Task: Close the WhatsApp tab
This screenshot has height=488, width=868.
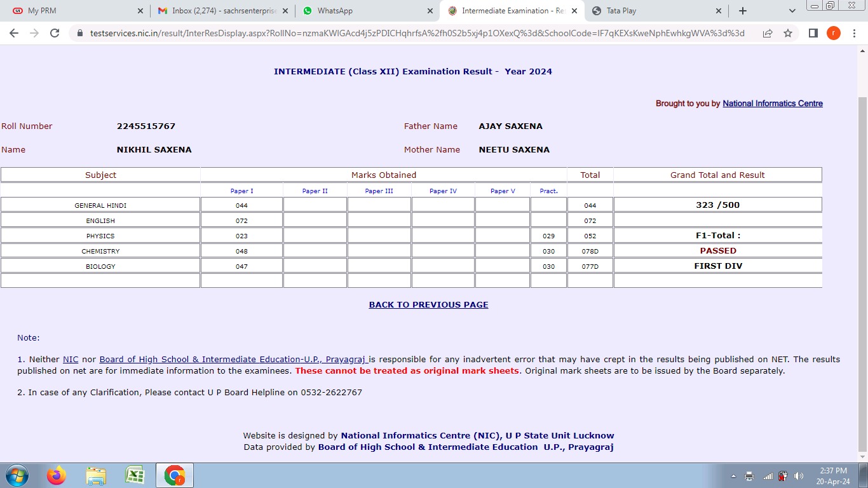Action: 430,11
